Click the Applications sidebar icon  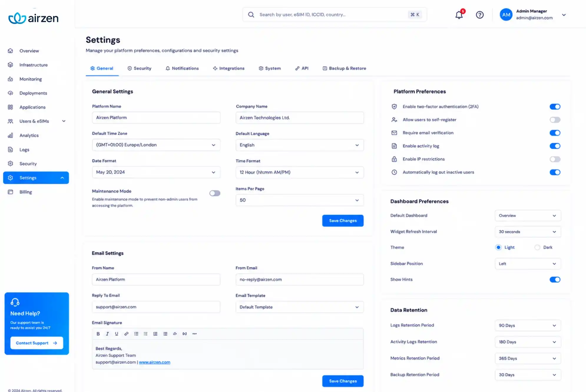point(10,107)
